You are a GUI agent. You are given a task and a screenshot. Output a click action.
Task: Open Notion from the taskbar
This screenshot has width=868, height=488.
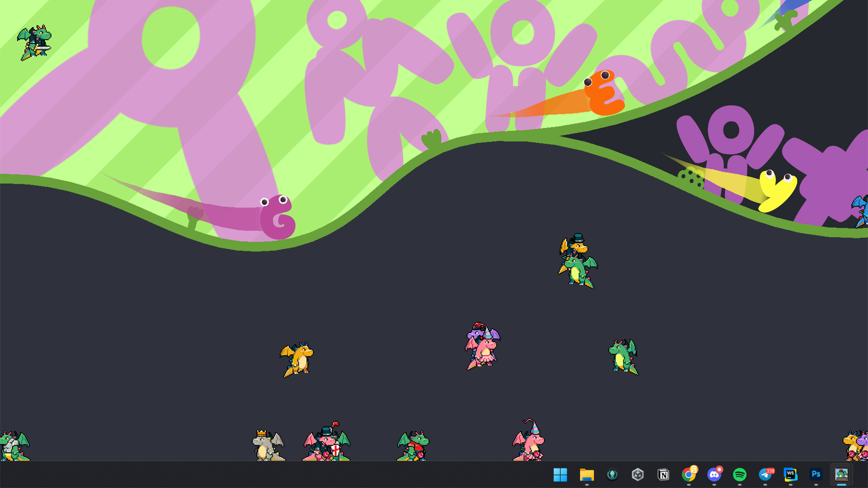click(663, 474)
